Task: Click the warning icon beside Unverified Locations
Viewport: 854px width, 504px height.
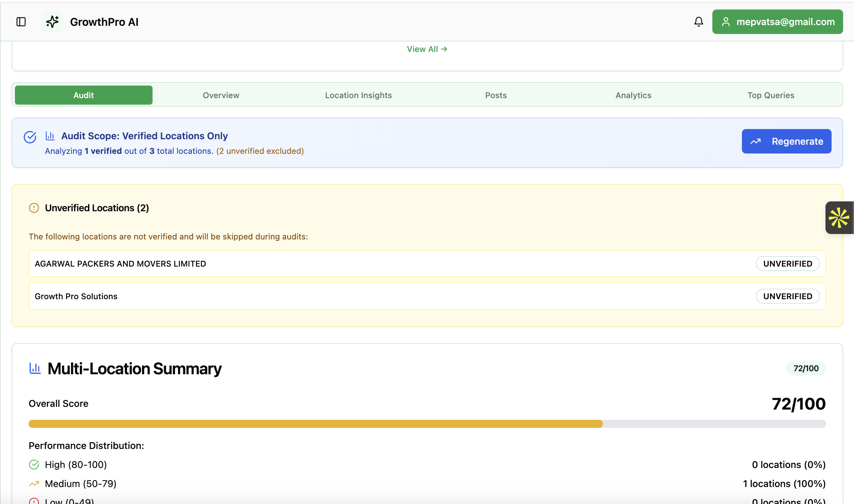Action: (34, 208)
